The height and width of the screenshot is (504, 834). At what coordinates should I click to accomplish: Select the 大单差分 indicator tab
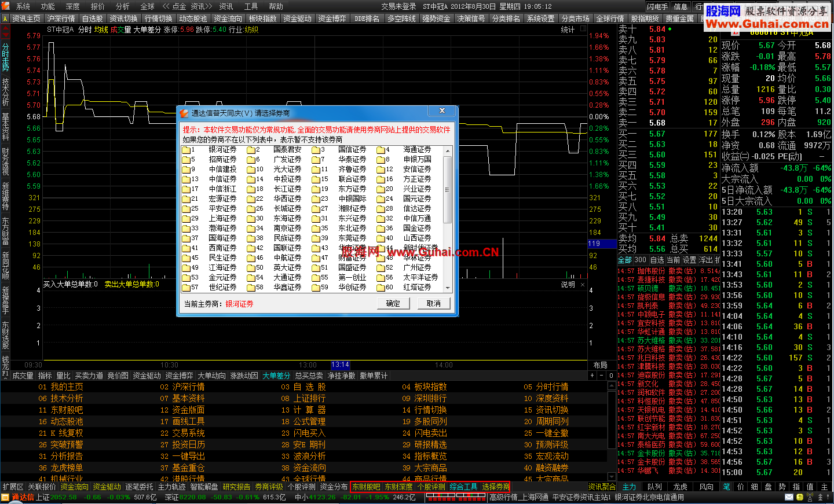click(276, 376)
